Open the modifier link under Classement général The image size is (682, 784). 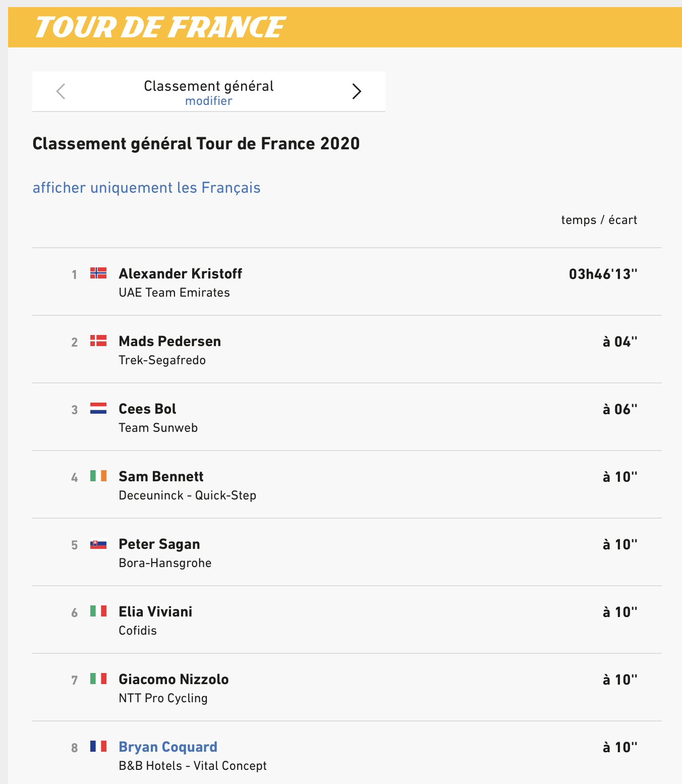click(x=208, y=101)
